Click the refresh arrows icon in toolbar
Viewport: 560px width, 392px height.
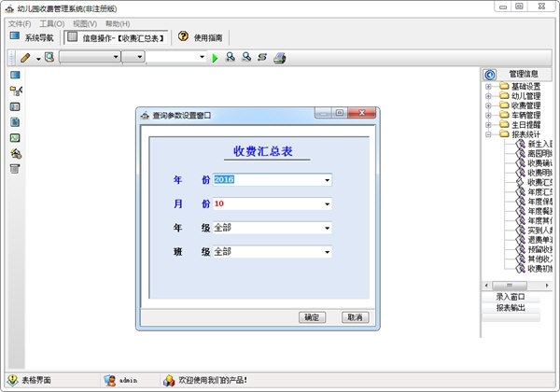pos(262,57)
